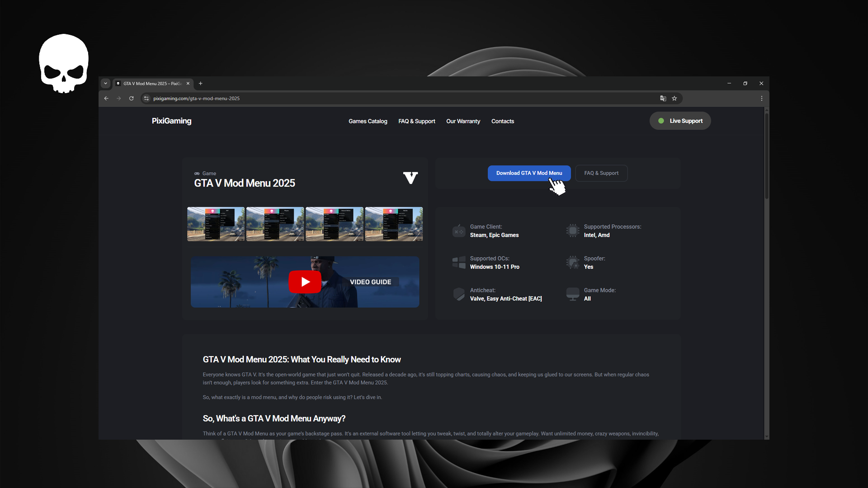
Task: Open the third mod menu screenshot thumbnail
Action: 335,224
